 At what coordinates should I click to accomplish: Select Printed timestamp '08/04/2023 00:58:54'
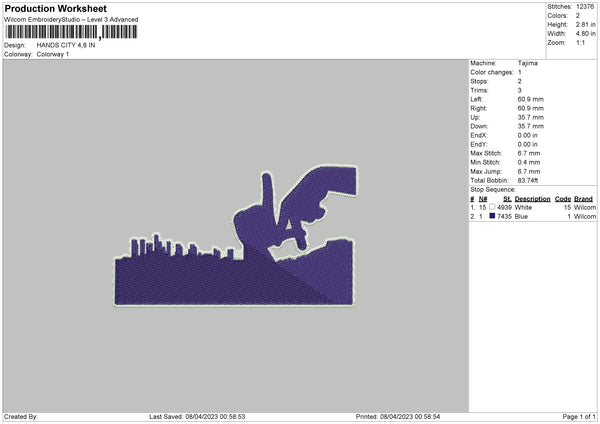[x=410, y=417]
